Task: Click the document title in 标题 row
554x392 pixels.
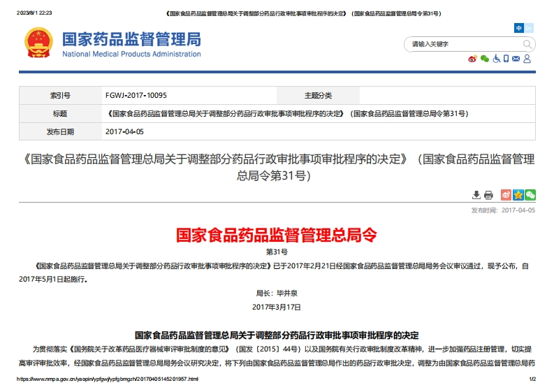Action: pyautogui.click(x=286, y=113)
